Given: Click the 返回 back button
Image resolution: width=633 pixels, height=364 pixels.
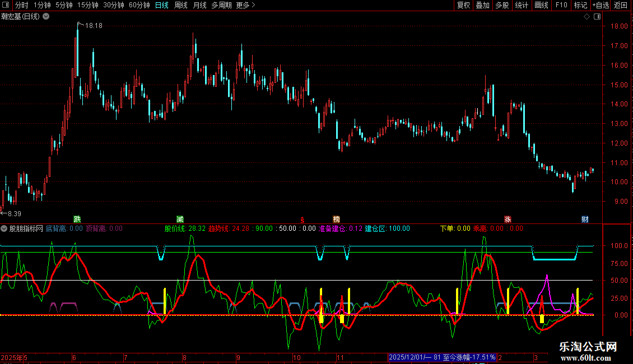Looking at the screenshot, I should pyautogui.click(x=621, y=5).
